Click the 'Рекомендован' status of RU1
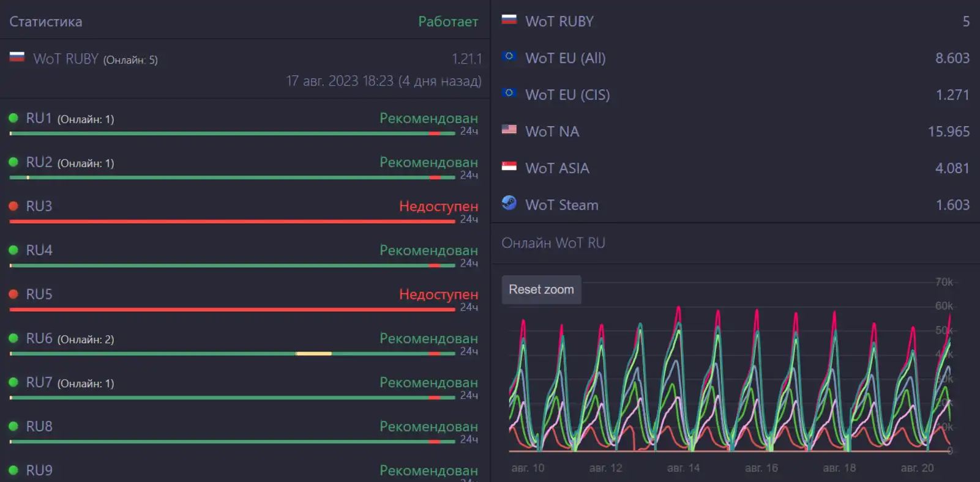 tap(428, 118)
